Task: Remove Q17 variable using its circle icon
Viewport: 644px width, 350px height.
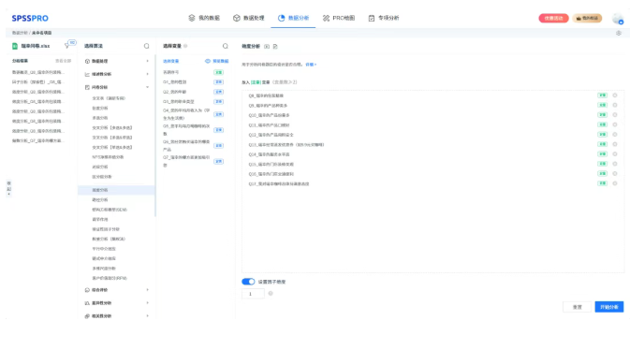Action: 615,183
